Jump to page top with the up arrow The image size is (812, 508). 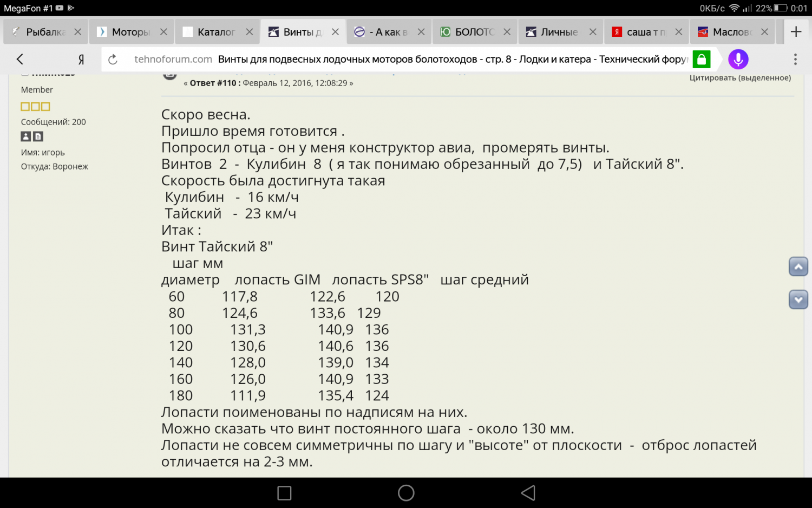click(798, 266)
